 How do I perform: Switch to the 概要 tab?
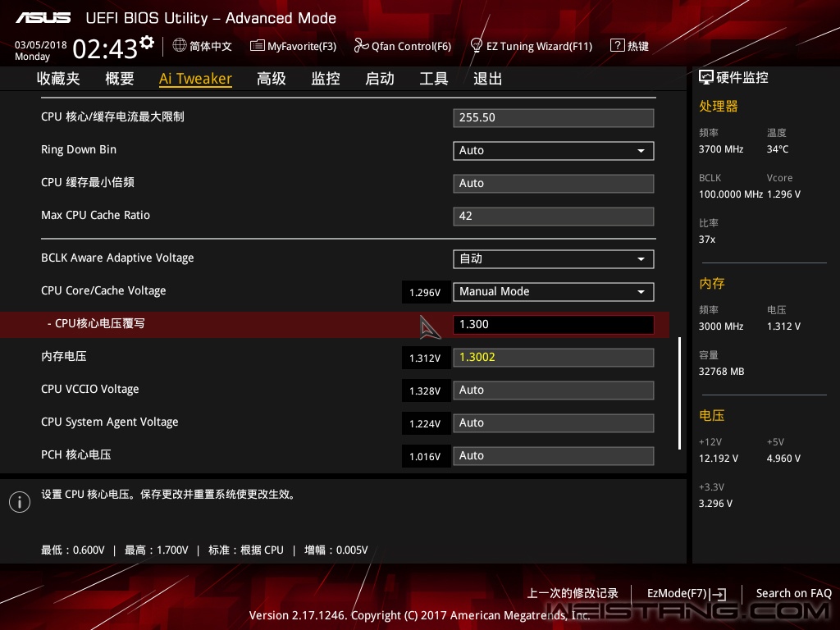pyautogui.click(x=120, y=79)
